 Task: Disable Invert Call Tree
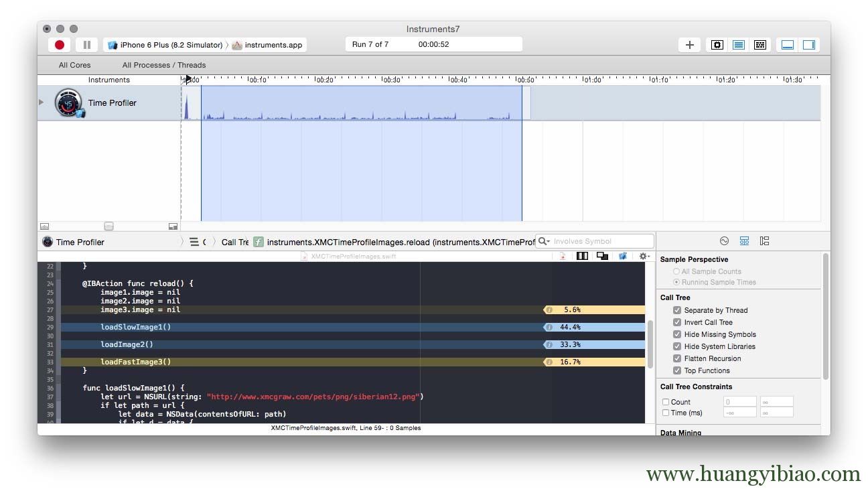pos(677,322)
